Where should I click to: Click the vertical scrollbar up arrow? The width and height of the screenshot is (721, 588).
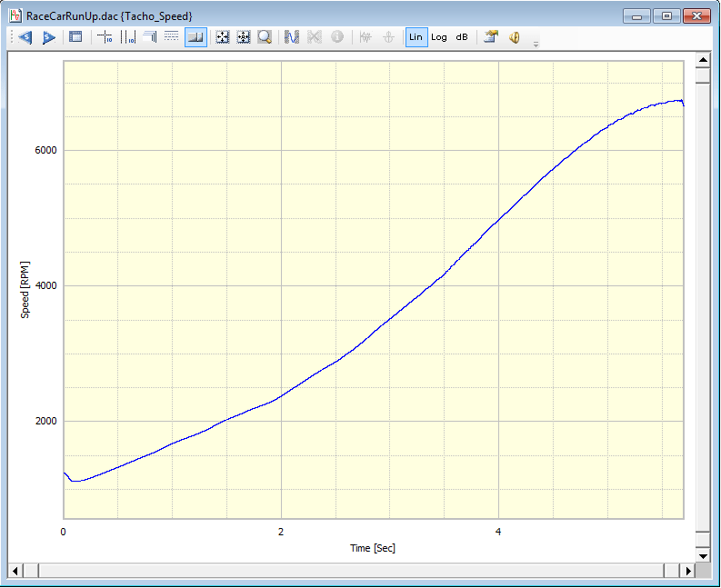[702, 60]
